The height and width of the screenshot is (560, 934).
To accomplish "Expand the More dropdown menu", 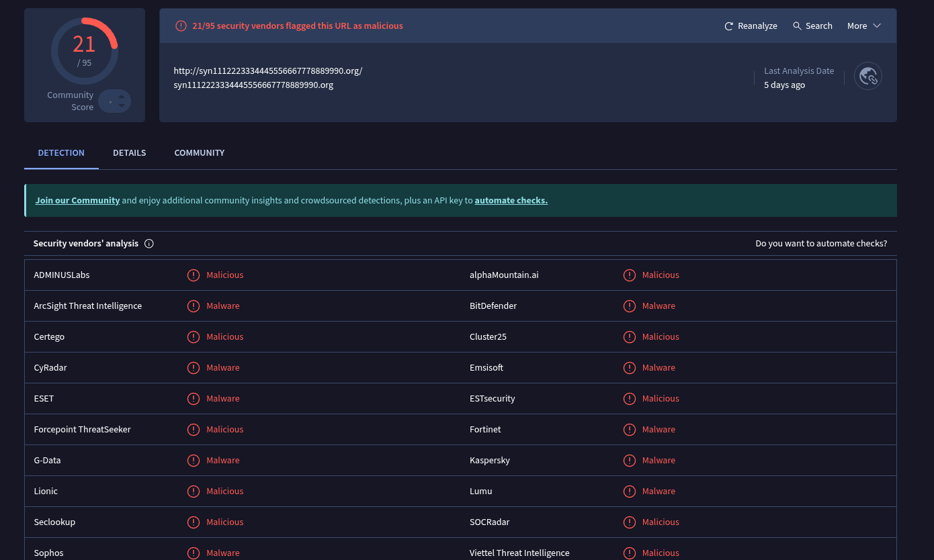I will [863, 26].
